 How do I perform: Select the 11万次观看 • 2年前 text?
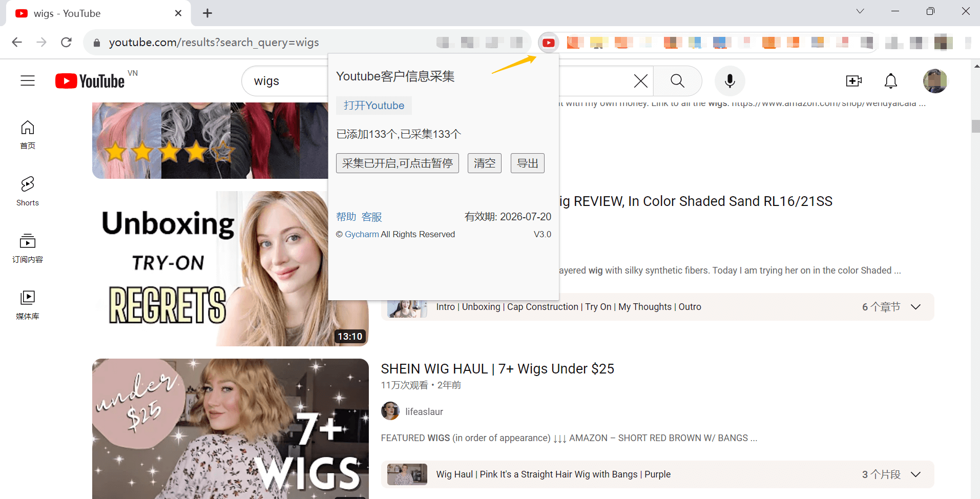coord(421,385)
